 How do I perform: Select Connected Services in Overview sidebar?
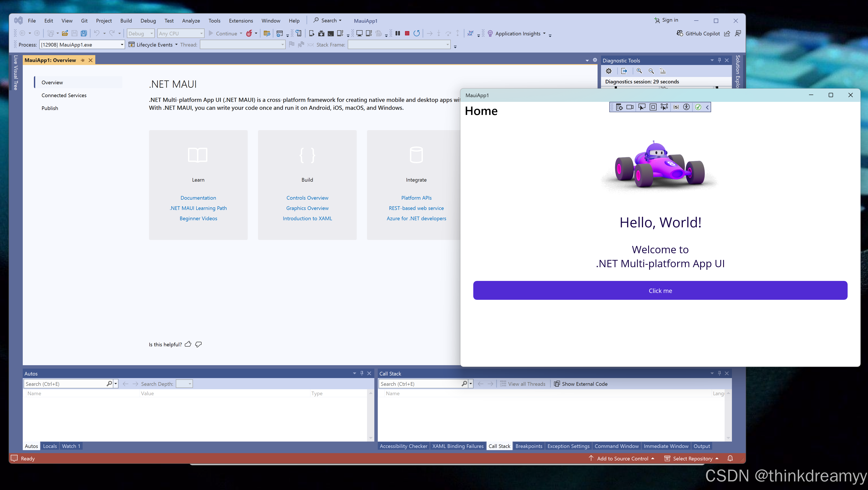point(64,95)
